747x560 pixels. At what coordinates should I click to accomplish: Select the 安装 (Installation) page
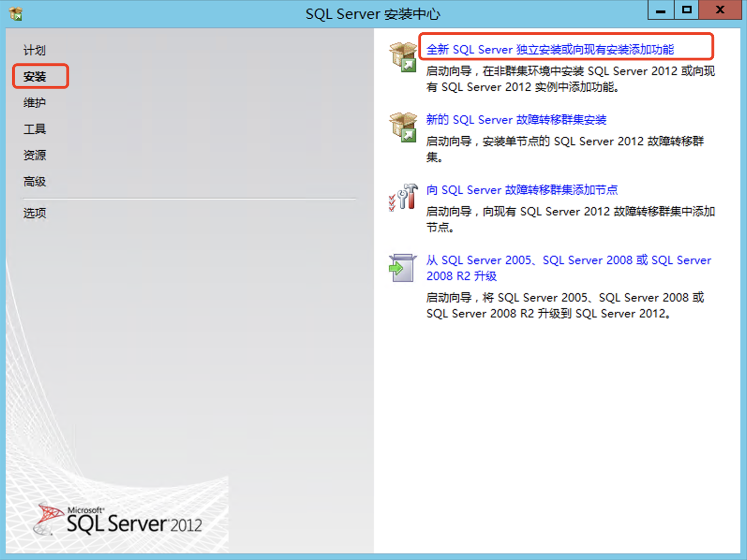(x=35, y=76)
